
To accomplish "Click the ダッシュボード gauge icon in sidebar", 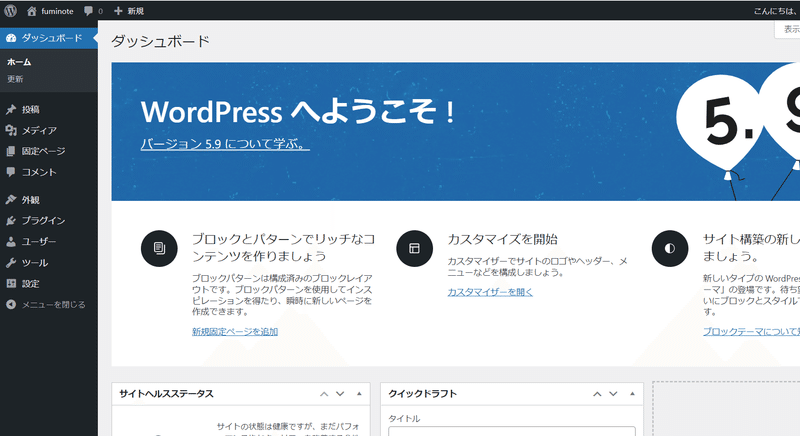I will pos(11,38).
